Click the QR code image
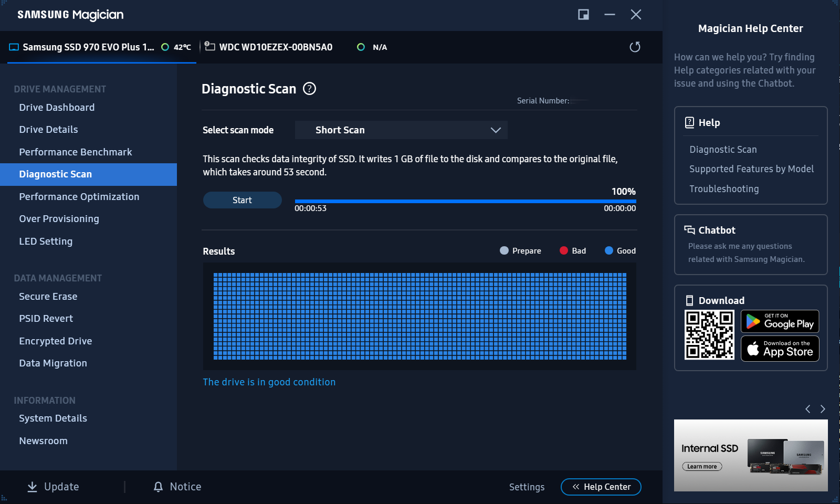Screen dimensions: 840x504 tap(709, 334)
